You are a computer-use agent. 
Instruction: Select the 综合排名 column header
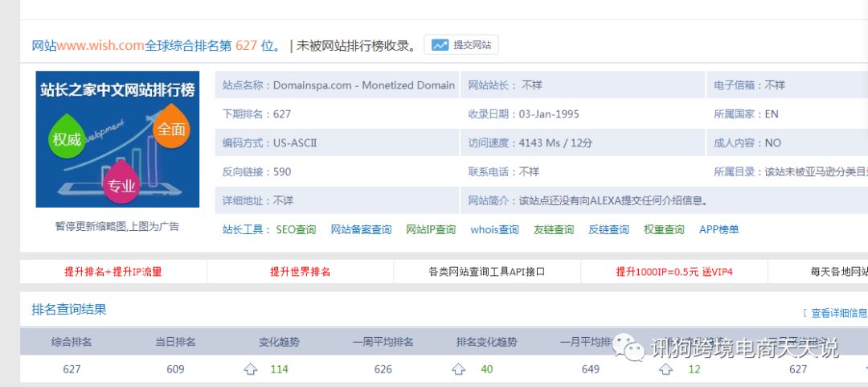point(72,342)
